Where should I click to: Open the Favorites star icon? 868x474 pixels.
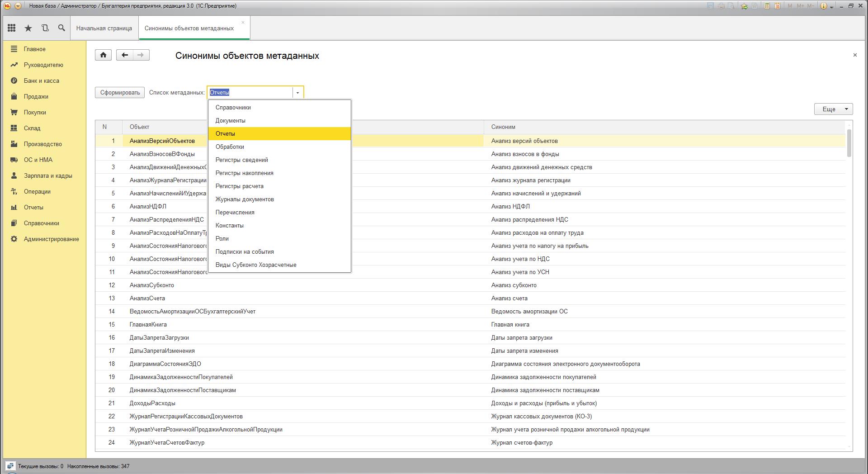click(x=28, y=28)
